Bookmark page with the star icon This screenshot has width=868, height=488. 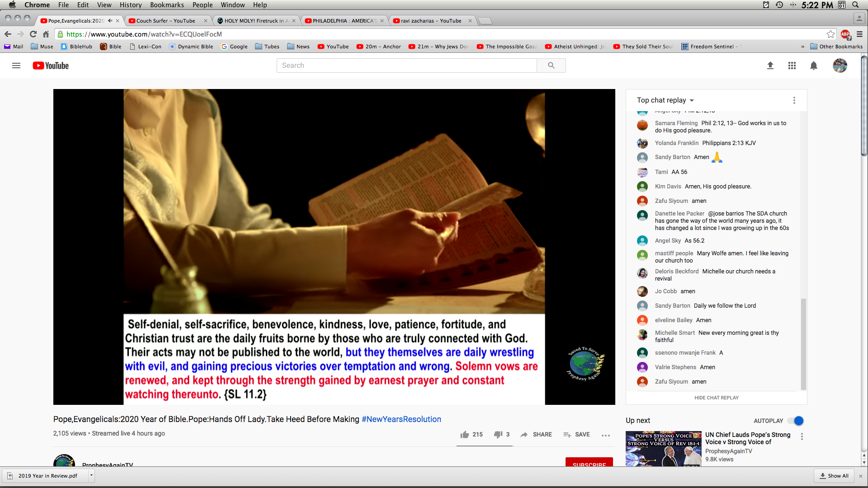[830, 34]
